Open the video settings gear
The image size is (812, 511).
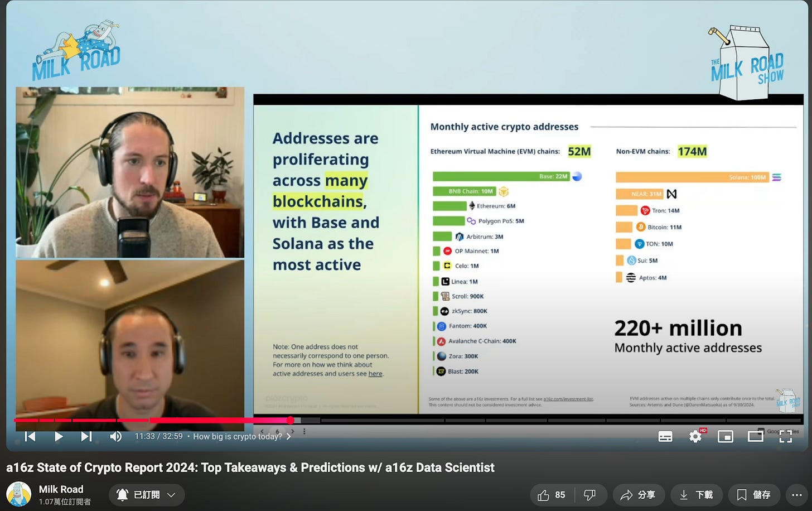click(x=695, y=437)
